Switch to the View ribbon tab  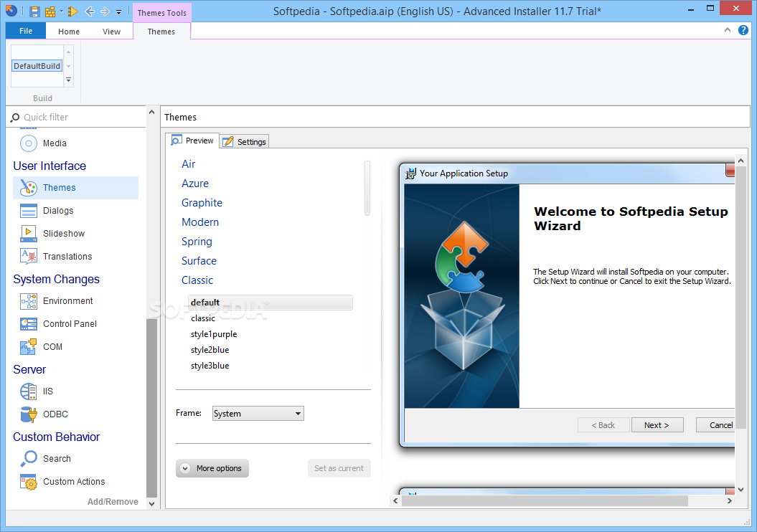pyautogui.click(x=111, y=32)
